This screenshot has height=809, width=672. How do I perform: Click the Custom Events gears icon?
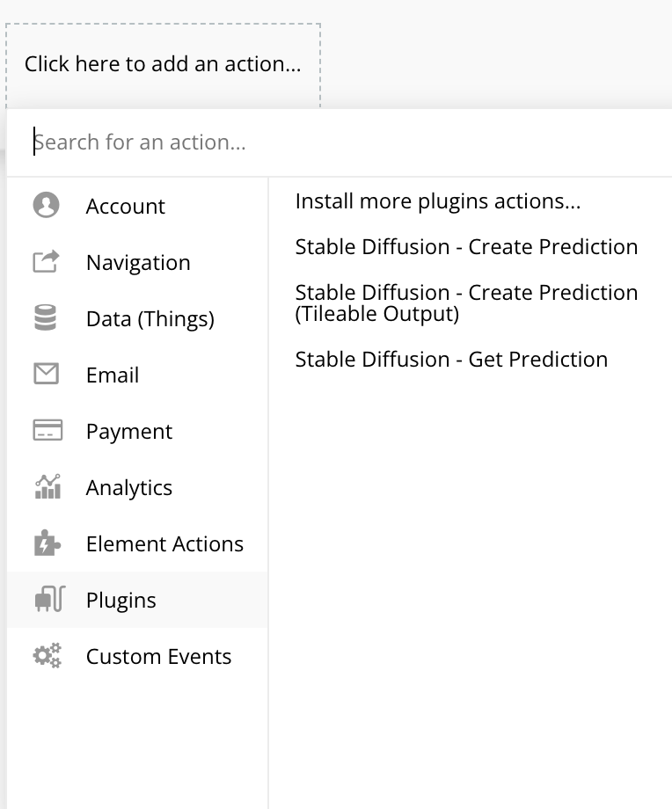[47, 656]
